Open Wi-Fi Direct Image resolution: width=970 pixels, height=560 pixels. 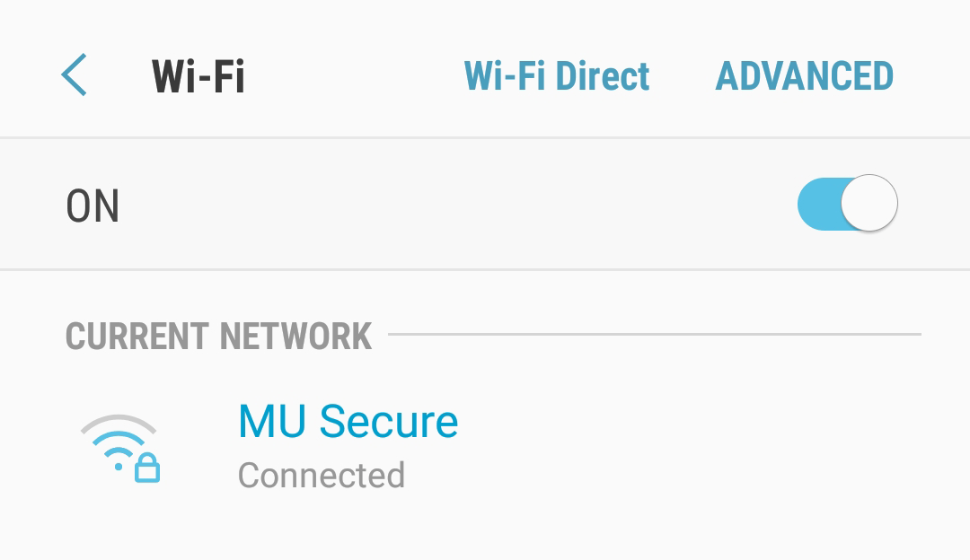(x=557, y=77)
